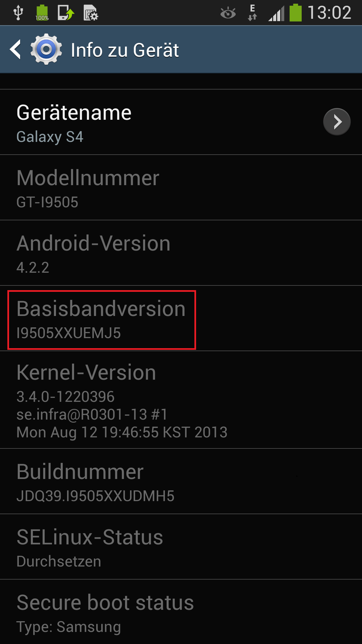Tap the back arrow in header
The image size is (362, 644).
[x=15, y=49]
